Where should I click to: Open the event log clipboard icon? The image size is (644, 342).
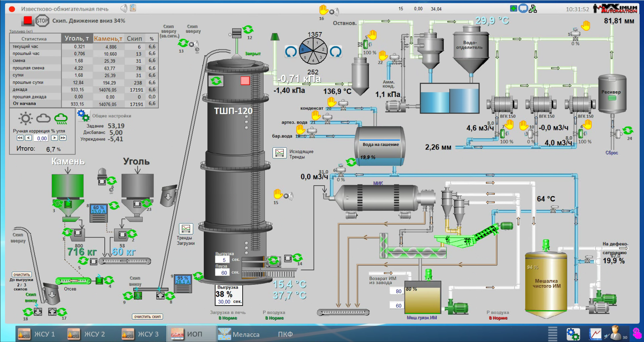point(133,8)
